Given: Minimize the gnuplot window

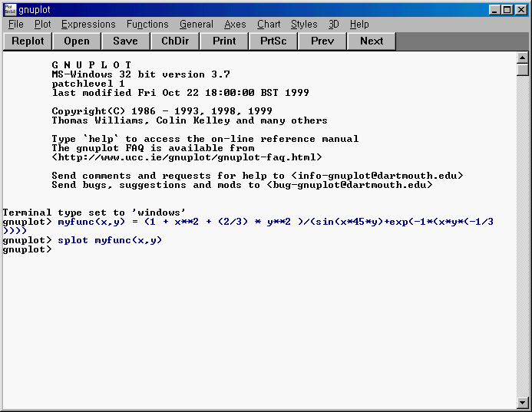Looking at the screenshot, I should (x=494, y=10).
